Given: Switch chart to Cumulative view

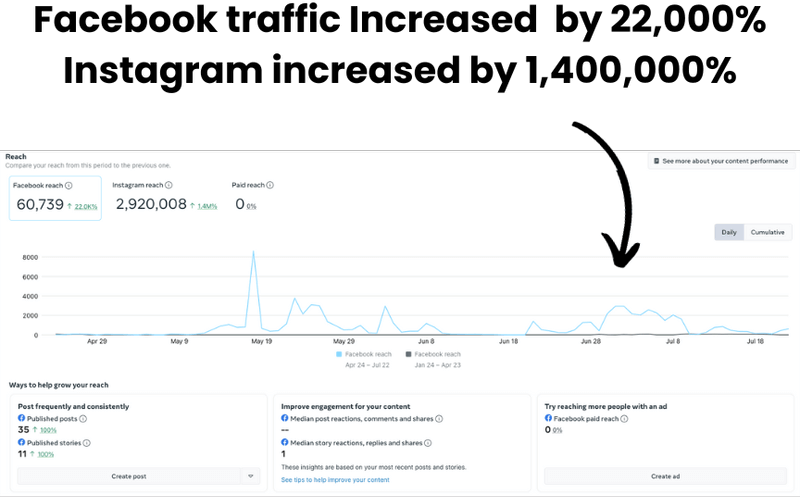Looking at the screenshot, I should (767, 232).
